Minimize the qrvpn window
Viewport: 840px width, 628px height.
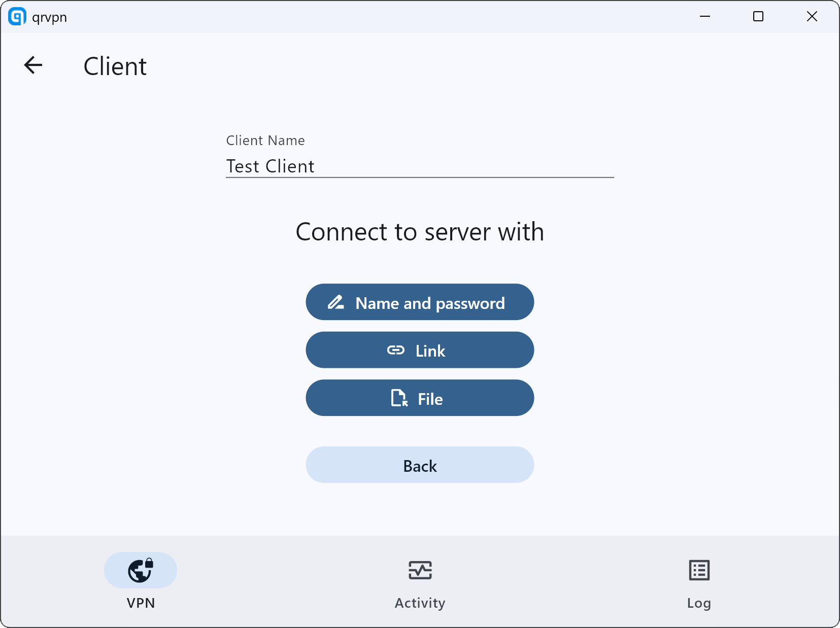pyautogui.click(x=705, y=17)
